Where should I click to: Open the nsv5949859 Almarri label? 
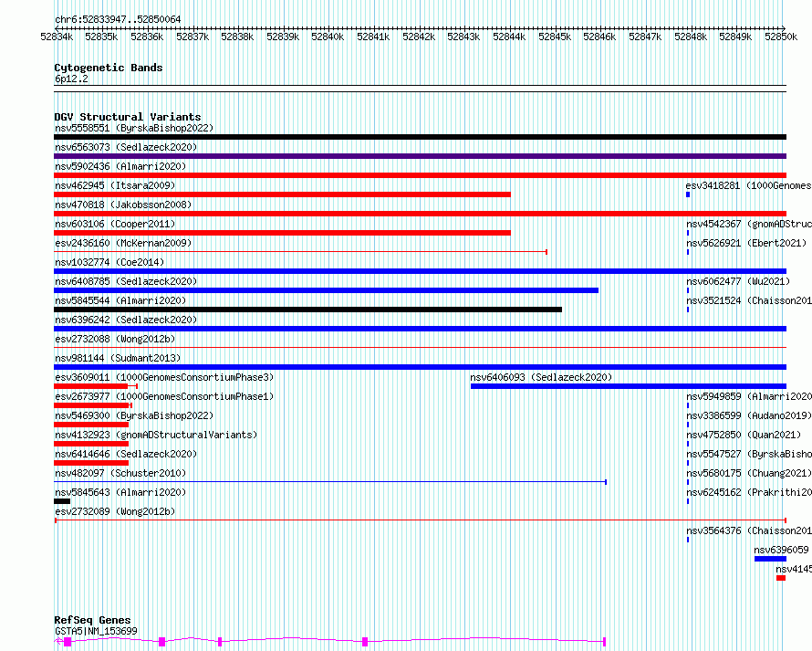749,396
